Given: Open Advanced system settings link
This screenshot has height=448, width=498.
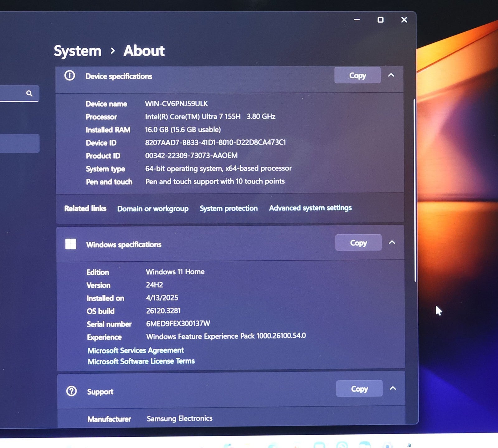Looking at the screenshot, I should click(310, 208).
